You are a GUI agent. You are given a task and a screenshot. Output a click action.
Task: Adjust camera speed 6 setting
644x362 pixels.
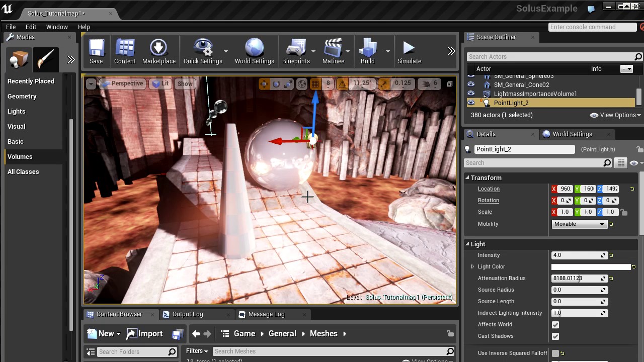[x=430, y=84]
